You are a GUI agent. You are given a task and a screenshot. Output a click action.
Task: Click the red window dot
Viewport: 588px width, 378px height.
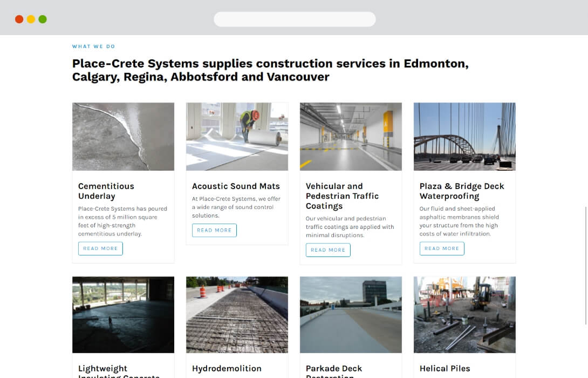pos(19,19)
